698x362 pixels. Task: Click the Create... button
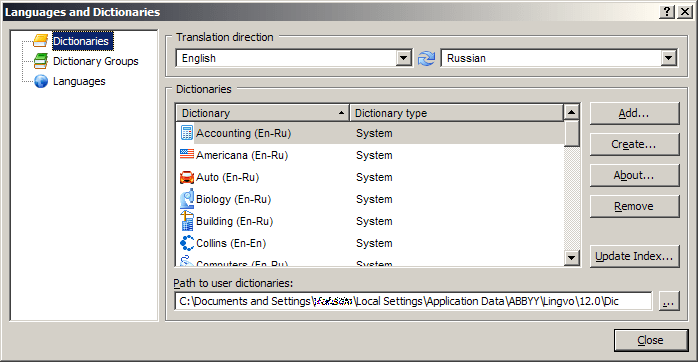pyautogui.click(x=634, y=144)
